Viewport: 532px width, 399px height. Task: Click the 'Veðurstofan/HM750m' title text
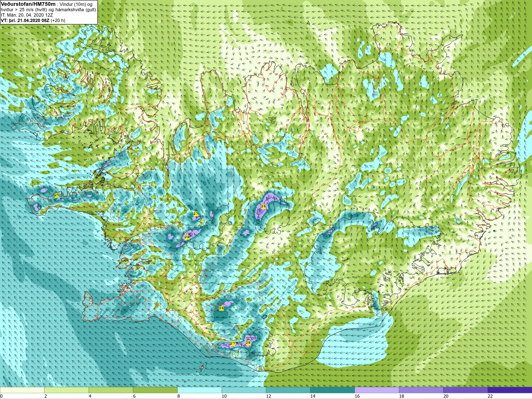tap(28, 4)
